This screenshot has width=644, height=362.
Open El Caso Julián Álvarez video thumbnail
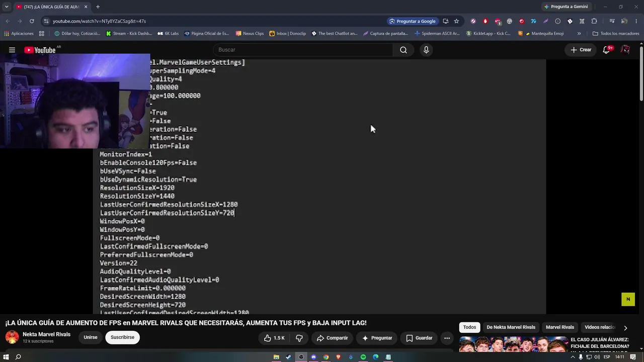coord(514,343)
